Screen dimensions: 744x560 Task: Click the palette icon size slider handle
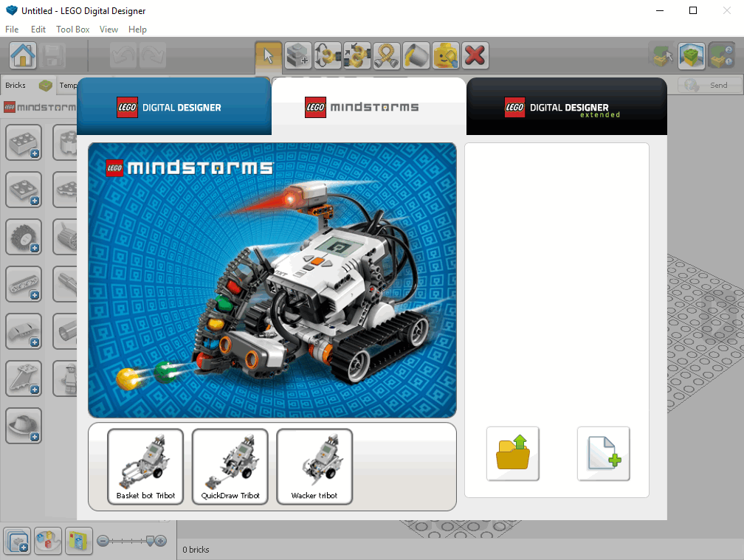[x=150, y=541]
